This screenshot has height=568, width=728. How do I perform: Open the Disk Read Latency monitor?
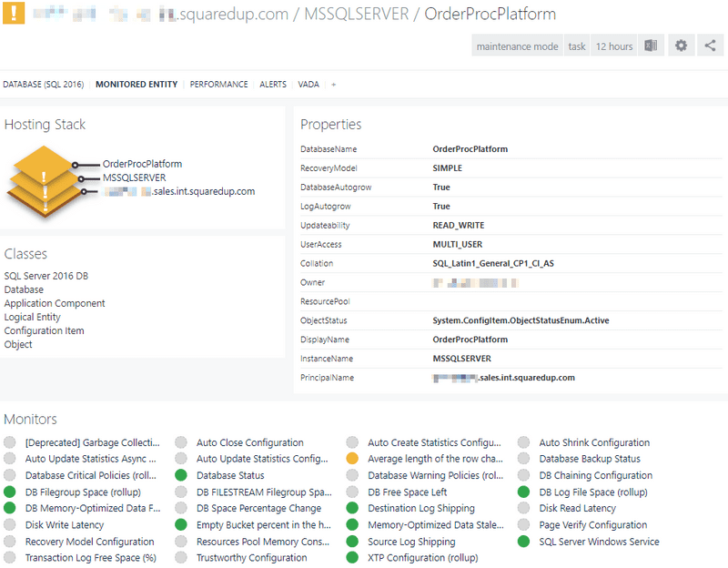click(578, 509)
